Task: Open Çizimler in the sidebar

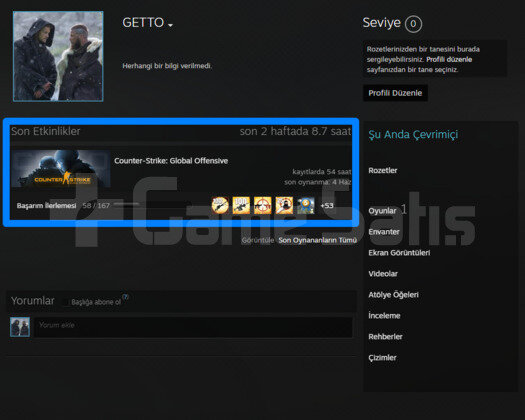Action: coord(382,358)
